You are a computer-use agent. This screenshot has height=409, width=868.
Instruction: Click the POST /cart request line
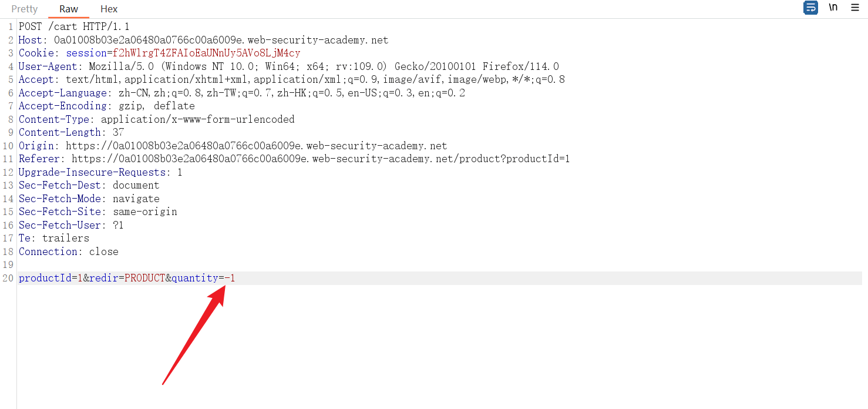click(x=74, y=26)
